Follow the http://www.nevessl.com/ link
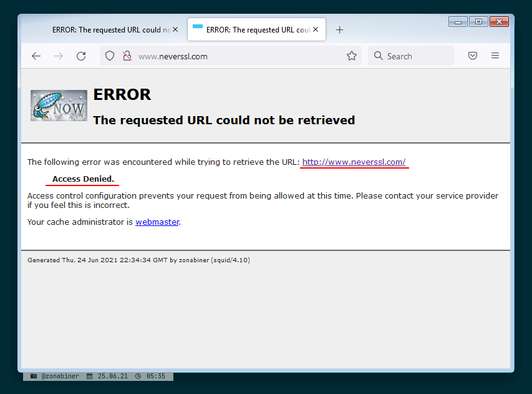Viewport: 532px width, 394px height. click(x=354, y=162)
